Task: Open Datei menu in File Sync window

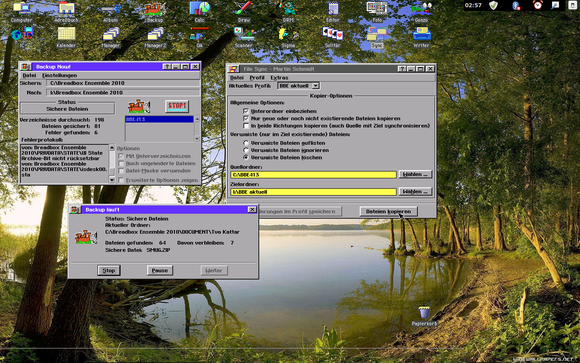Action: point(237,78)
